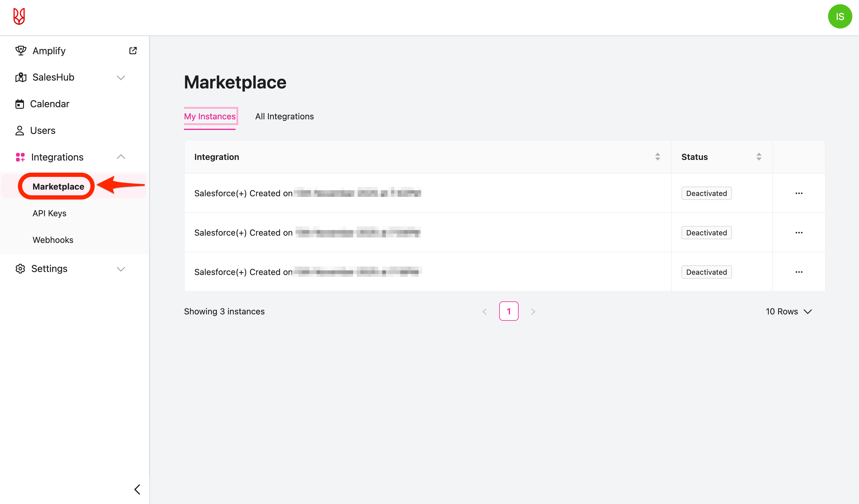Switch to the All Integrations tab

point(284,117)
